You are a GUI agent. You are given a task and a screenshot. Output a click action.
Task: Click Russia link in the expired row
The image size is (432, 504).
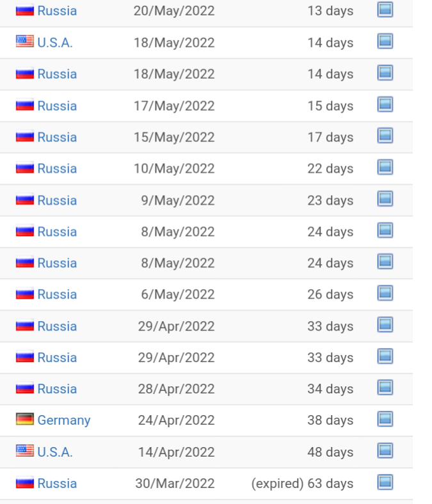tap(57, 484)
